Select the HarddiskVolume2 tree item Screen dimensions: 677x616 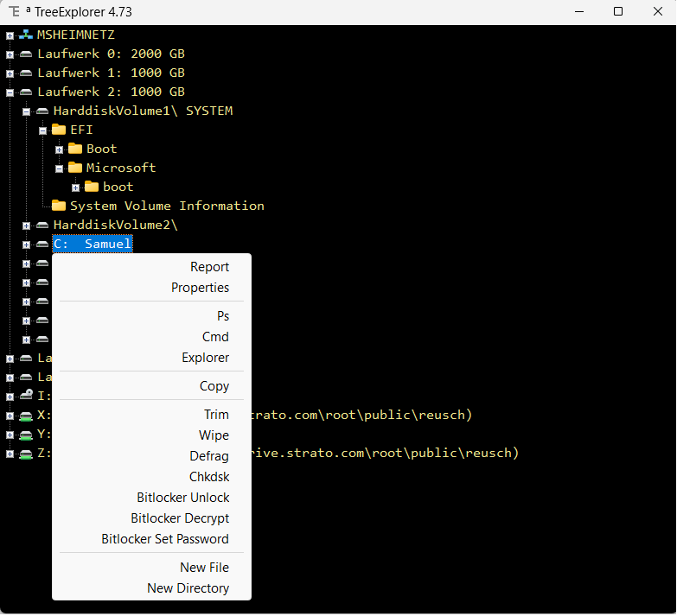pos(114,225)
